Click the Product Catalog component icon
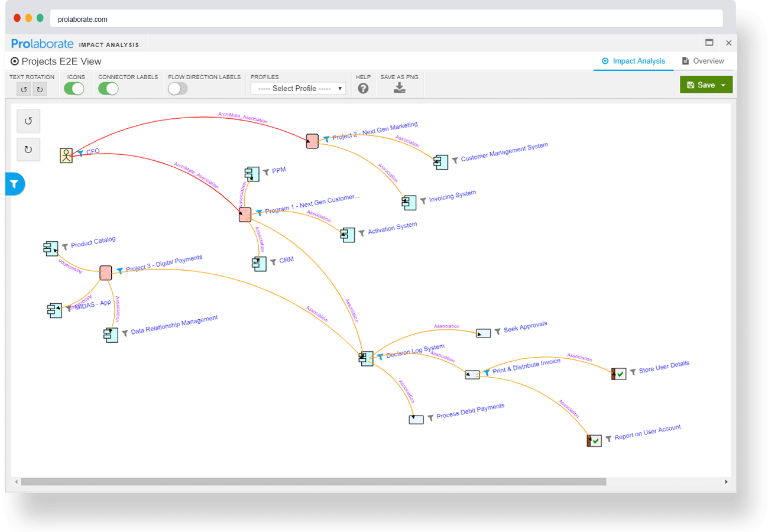768x532 pixels. click(51, 248)
